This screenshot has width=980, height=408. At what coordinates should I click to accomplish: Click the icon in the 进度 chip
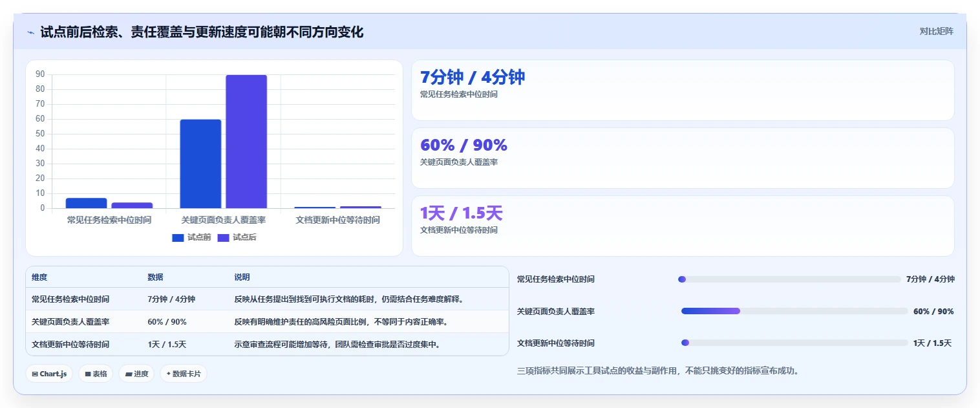coord(128,374)
